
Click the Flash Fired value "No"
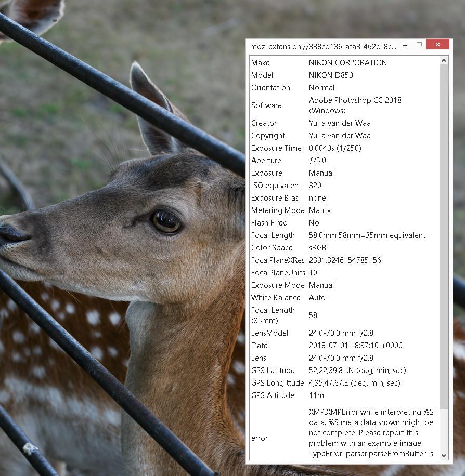(314, 223)
